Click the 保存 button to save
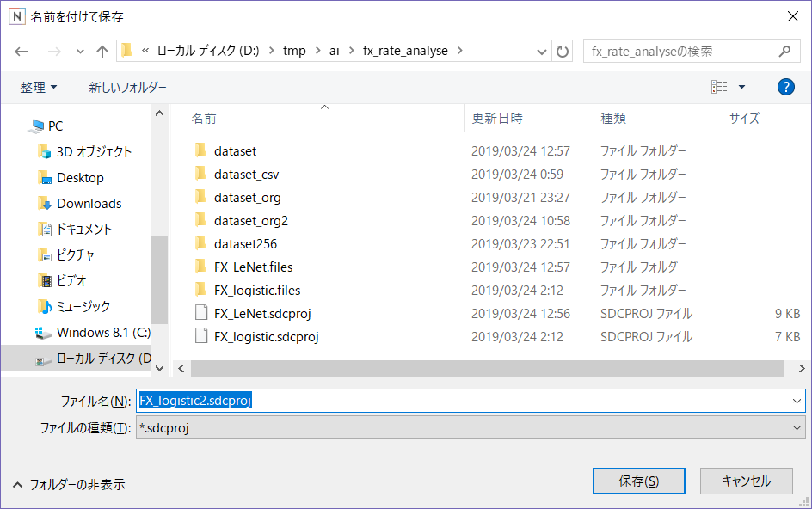The height and width of the screenshot is (509, 812). [x=638, y=481]
